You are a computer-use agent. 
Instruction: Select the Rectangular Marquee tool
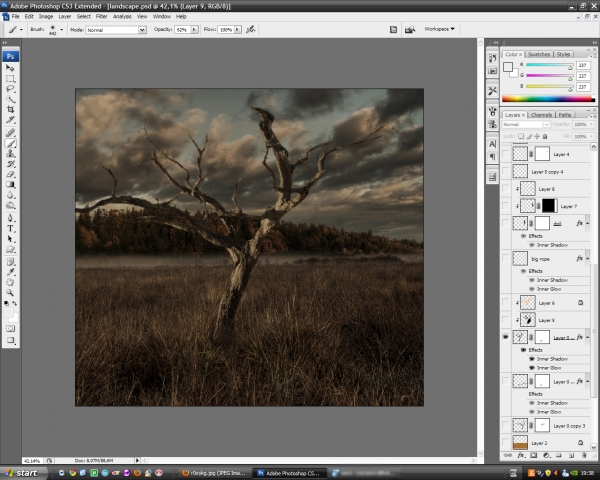tap(10, 78)
